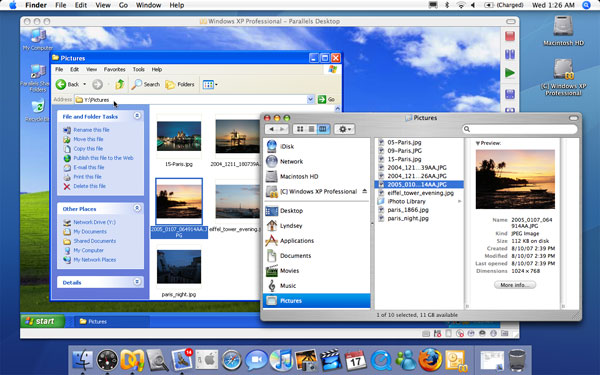Open 'My Network Places' link

point(95,259)
